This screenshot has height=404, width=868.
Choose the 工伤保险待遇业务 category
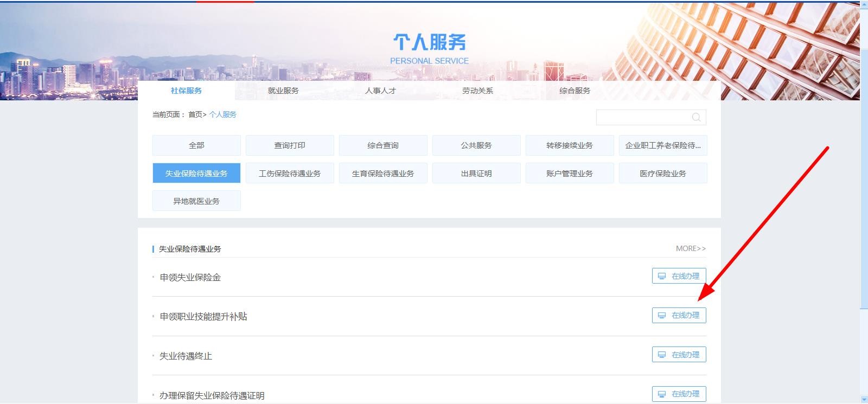pos(290,174)
